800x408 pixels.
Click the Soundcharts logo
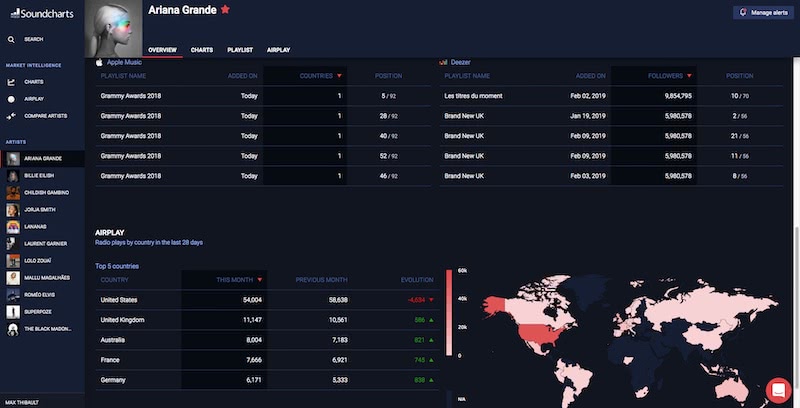point(35,13)
